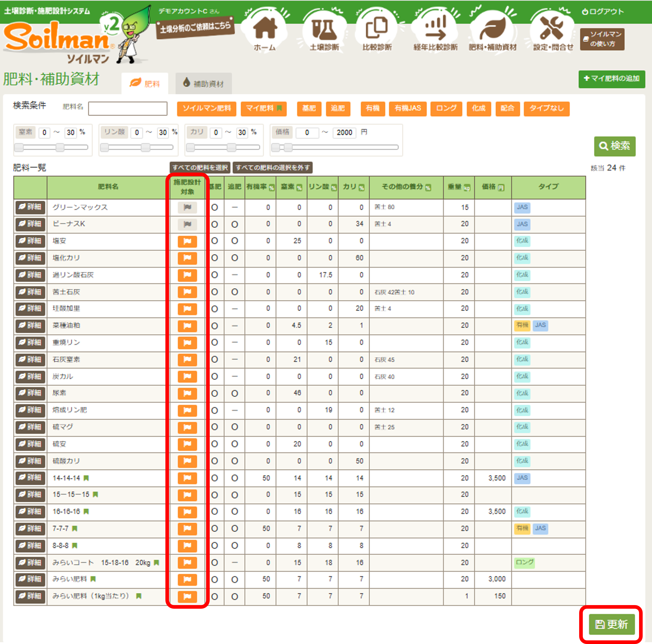Click the 更新 save button

[612, 624]
